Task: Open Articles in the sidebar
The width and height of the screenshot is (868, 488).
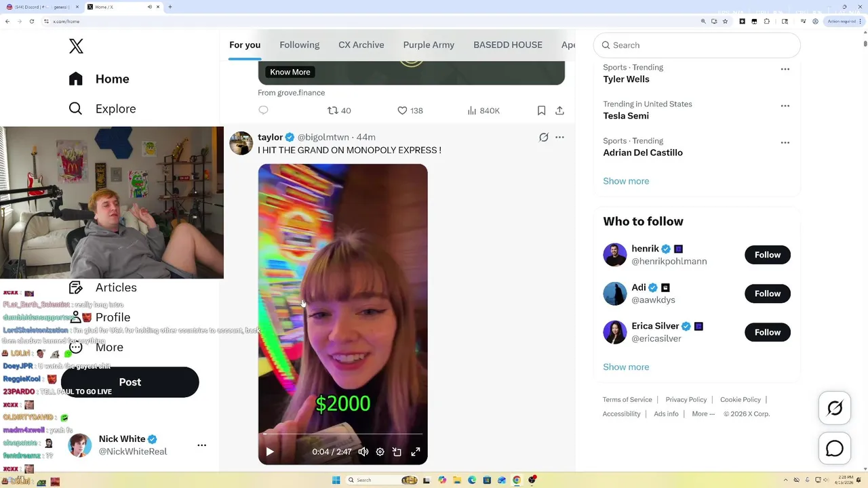Action: pos(103,287)
